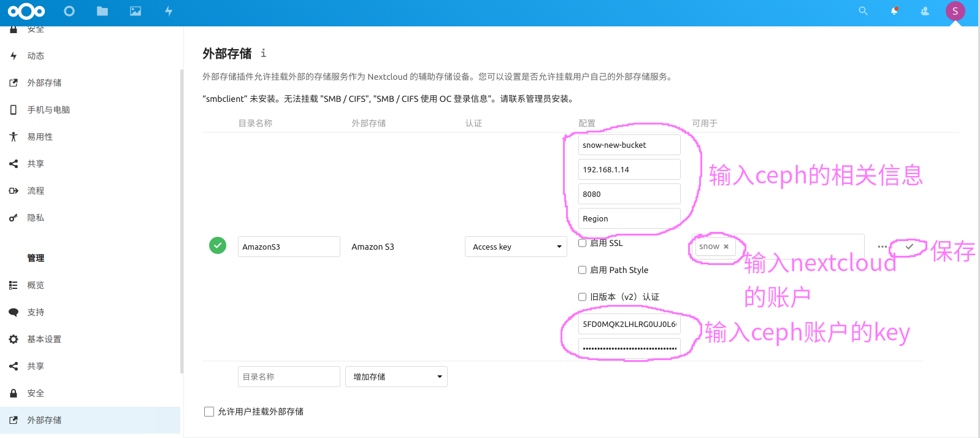
Task: Click the sidebar scrollbar
Action: [x=182, y=221]
